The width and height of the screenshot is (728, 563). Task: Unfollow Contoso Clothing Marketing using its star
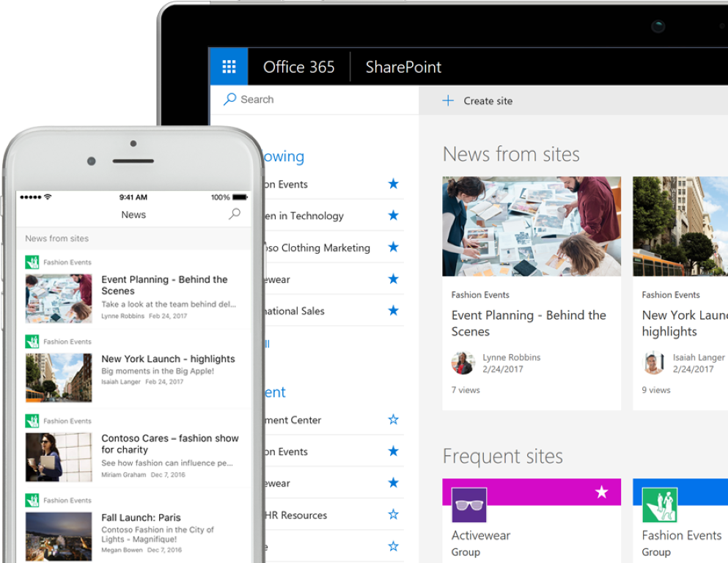(394, 247)
